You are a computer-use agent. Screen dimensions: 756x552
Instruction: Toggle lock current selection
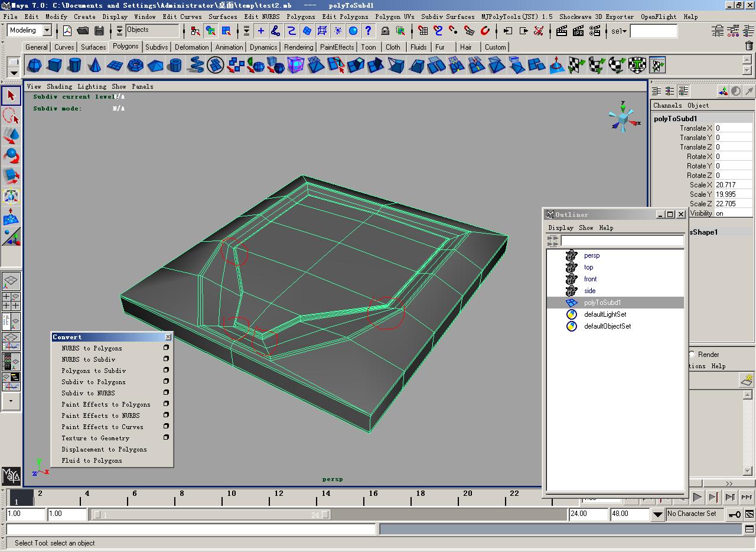pos(385,31)
